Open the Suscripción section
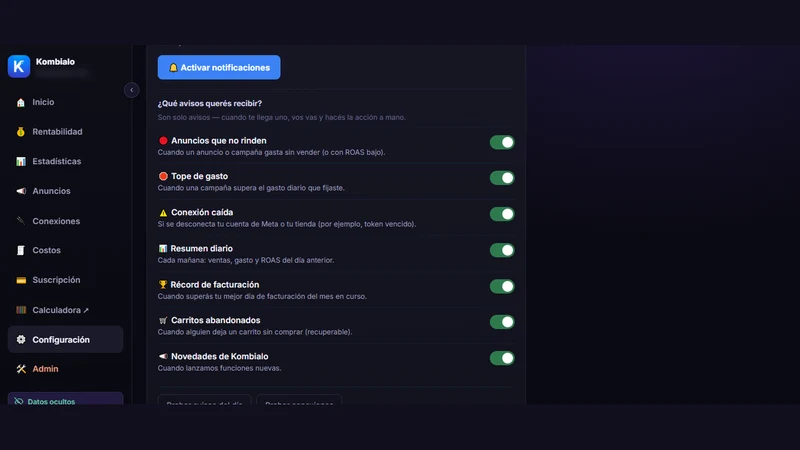The height and width of the screenshot is (450, 800). click(x=65, y=280)
